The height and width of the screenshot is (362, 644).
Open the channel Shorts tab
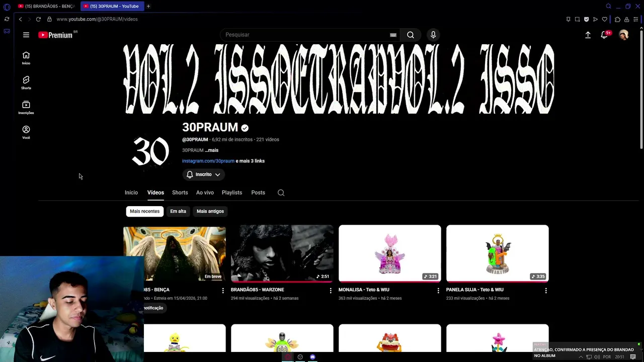pos(180,193)
